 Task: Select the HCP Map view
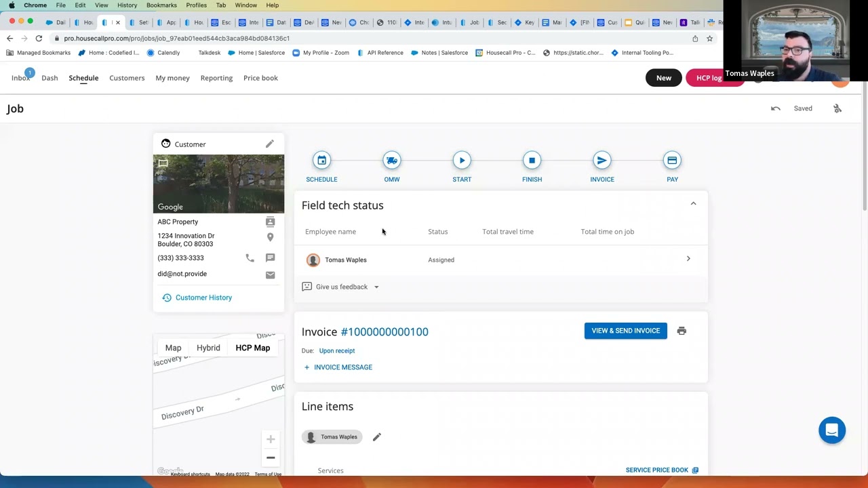(252, 348)
